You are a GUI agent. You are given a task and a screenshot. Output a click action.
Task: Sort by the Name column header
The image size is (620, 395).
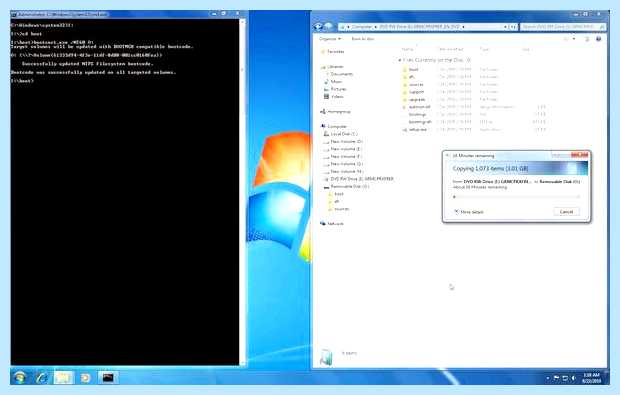point(408,49)
